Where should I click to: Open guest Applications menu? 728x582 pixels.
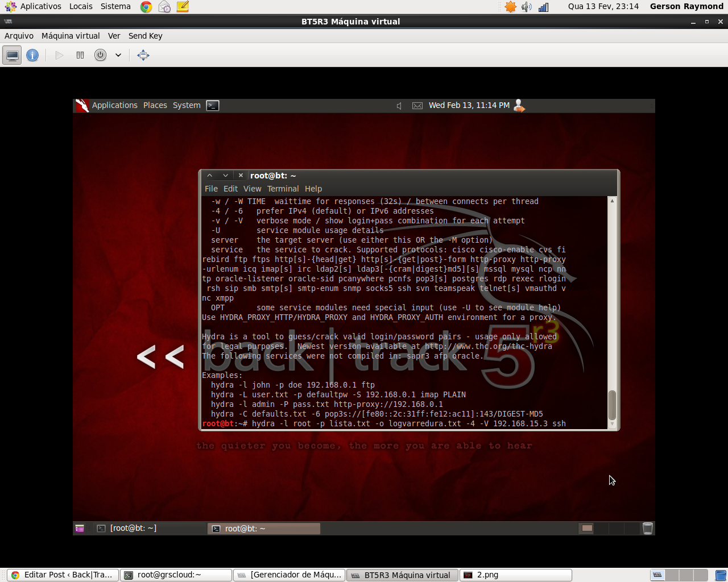tap(115, 105)
